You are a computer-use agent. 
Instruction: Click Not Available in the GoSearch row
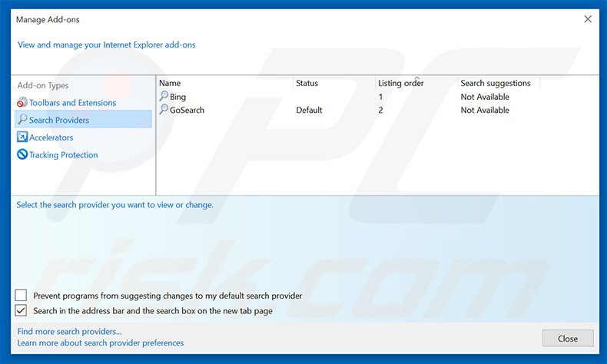(x=485, y=110)
